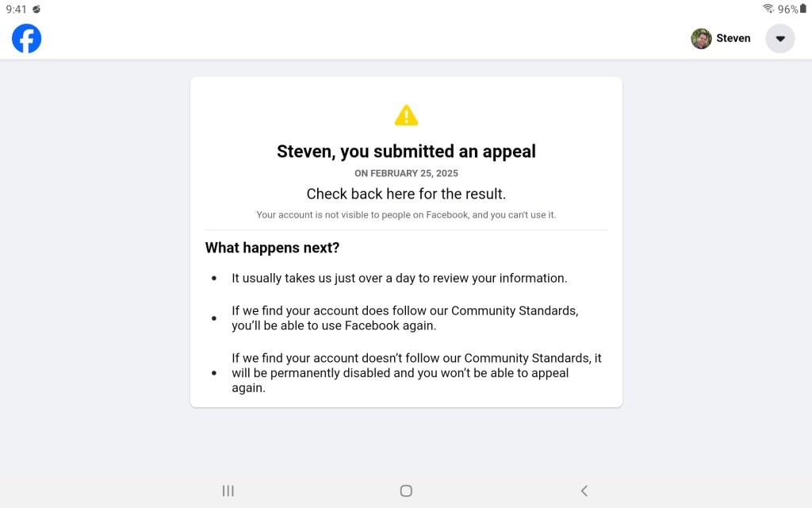Click Steven's profile picture
The height and width of the screenshot is (508, 812).
click(701, 39)
